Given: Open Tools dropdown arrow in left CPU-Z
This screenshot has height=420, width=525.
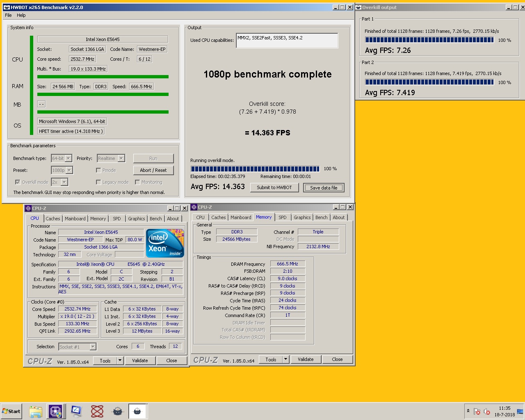Looking at the screenshot, I should click(x=120, y=361).
